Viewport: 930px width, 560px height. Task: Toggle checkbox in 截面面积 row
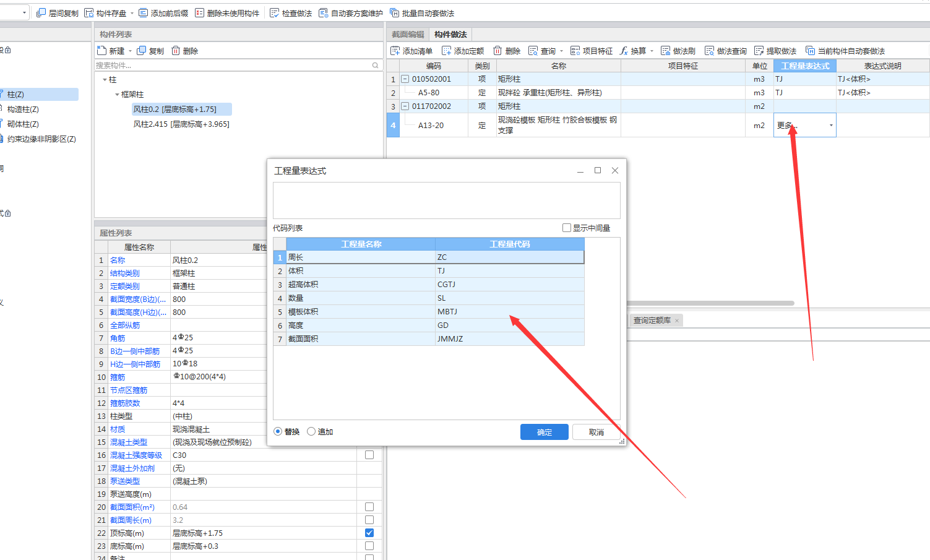[369, 507]
